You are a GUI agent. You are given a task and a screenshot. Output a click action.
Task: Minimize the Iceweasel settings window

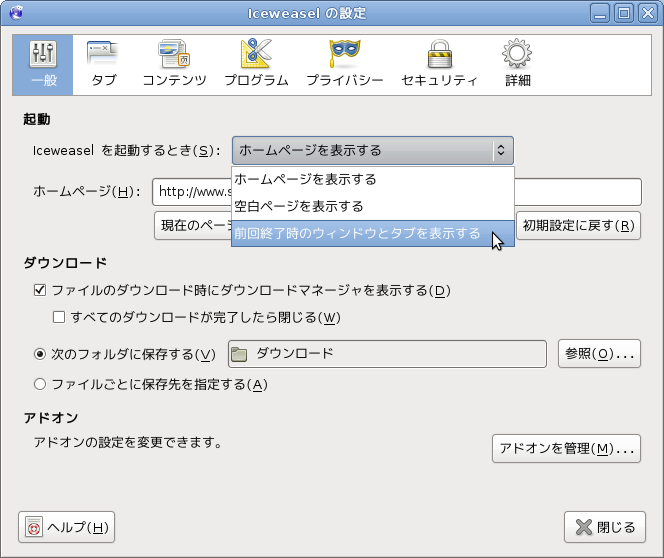pyautogui.click(x=600, y=13)
